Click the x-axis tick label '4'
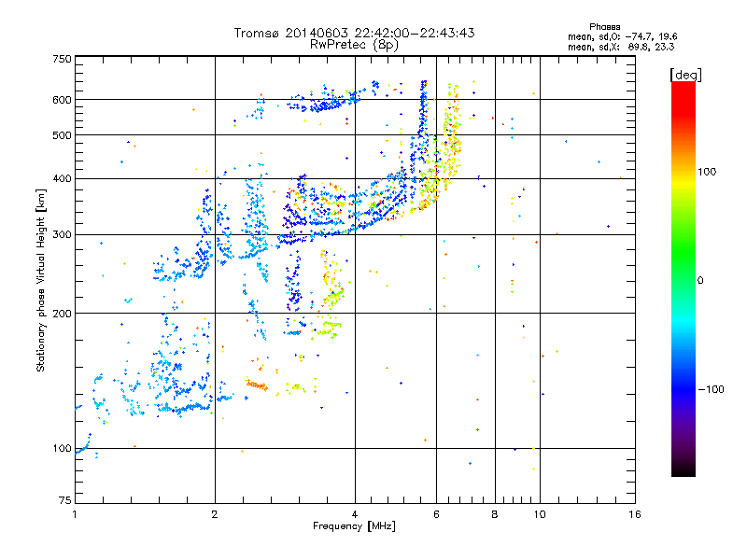This screenshot has height=560, width=747. tap(355, 514)
